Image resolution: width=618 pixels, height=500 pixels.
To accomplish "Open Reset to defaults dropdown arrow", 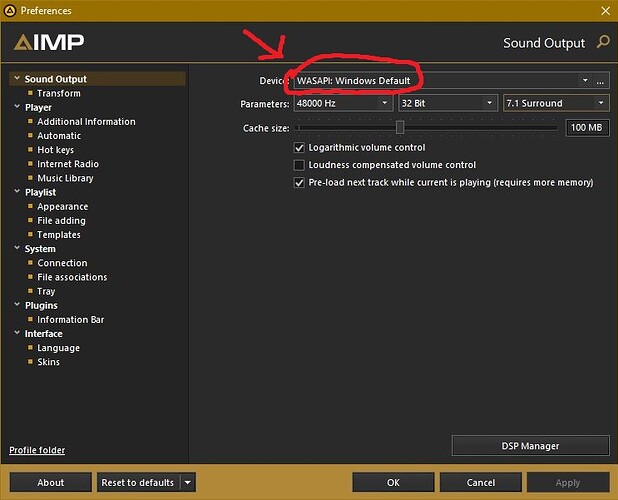I will coord(188,482).
